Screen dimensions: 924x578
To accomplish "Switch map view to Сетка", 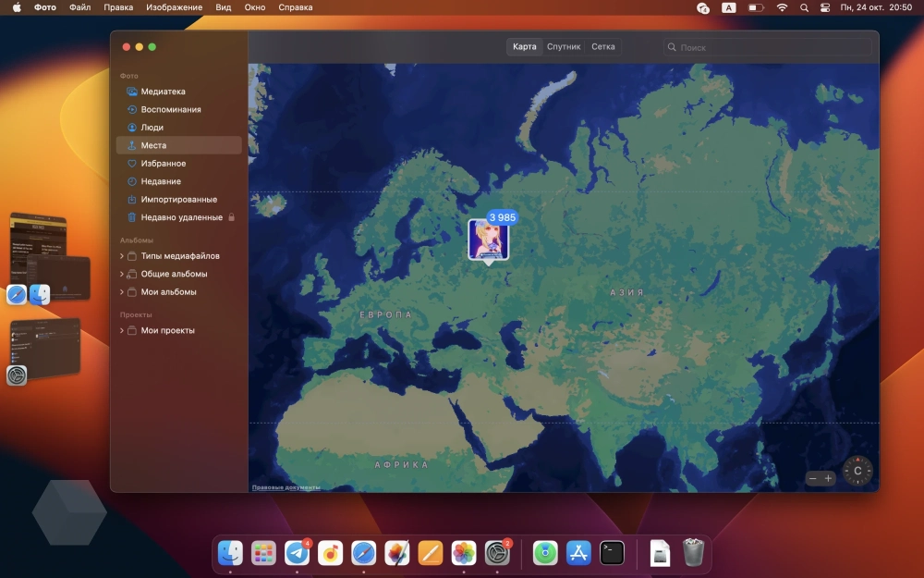I will [603, 47].
